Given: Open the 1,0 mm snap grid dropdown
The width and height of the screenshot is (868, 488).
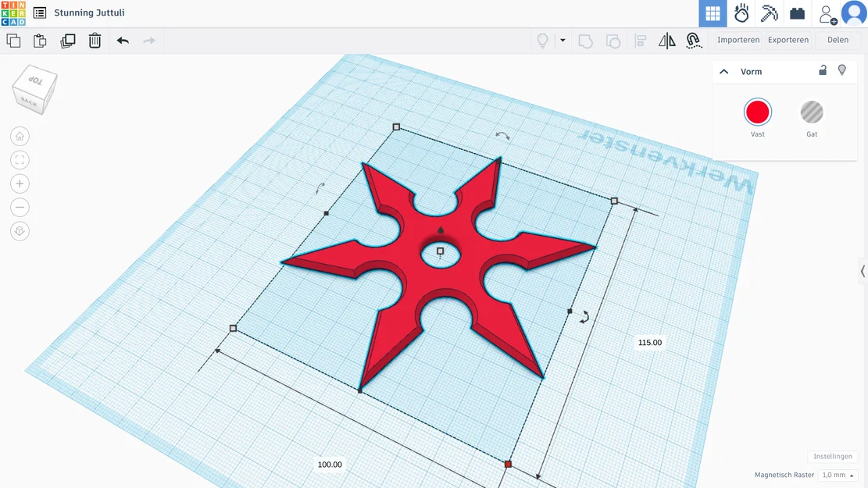Looking at the screenshot, I should pos(837,475).
